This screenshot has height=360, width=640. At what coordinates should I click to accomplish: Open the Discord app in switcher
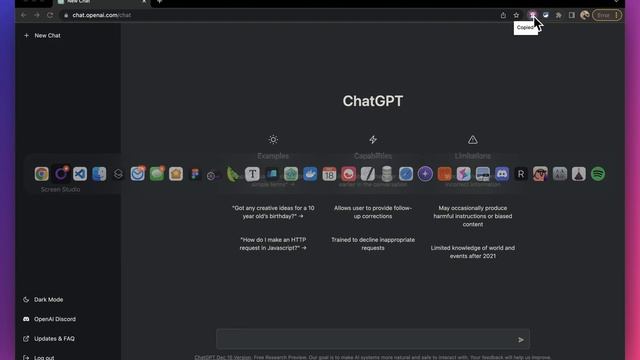(502, 174)
